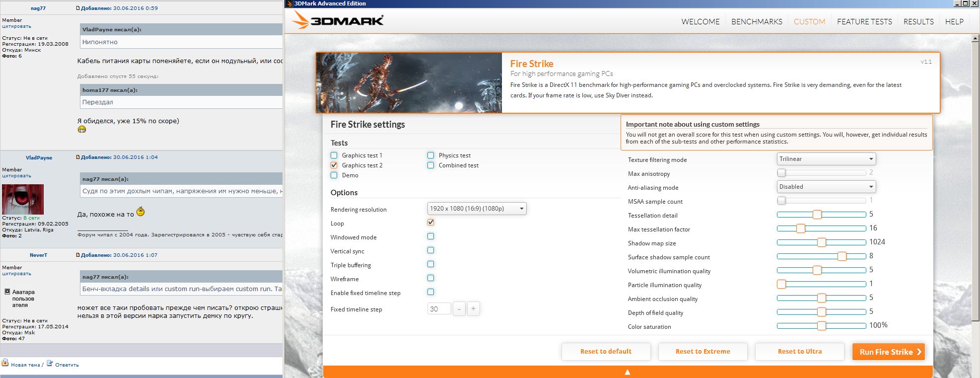The height and width of the screenshot is (378, 980).
Task: Click the reply icon beside Ответить
Action: (50, 364)
